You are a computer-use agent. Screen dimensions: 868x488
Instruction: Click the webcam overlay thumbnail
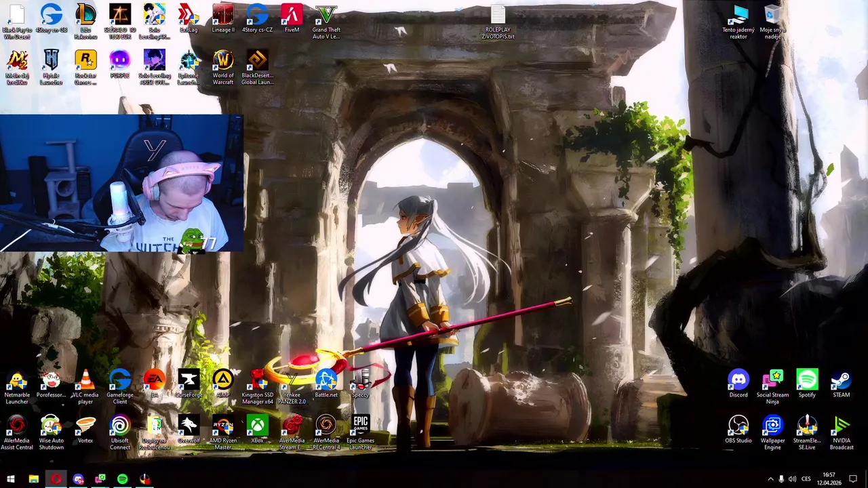[121, 183]
